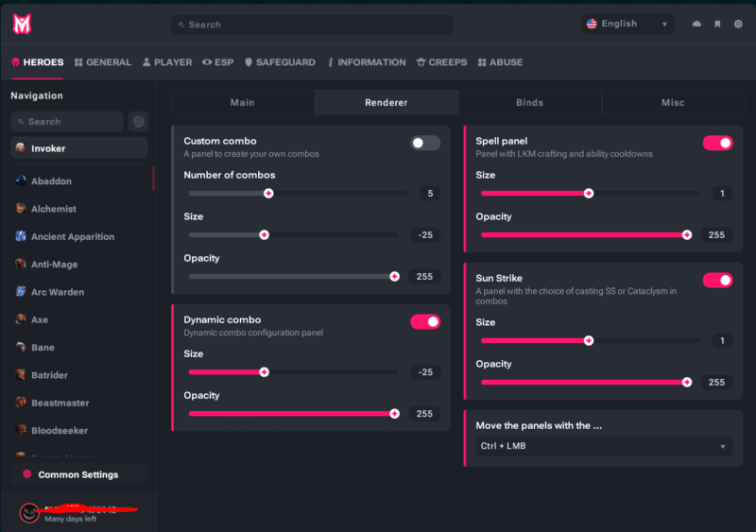Click the Beastmaster hero portrait icon
756x532 pixels.
21,403
